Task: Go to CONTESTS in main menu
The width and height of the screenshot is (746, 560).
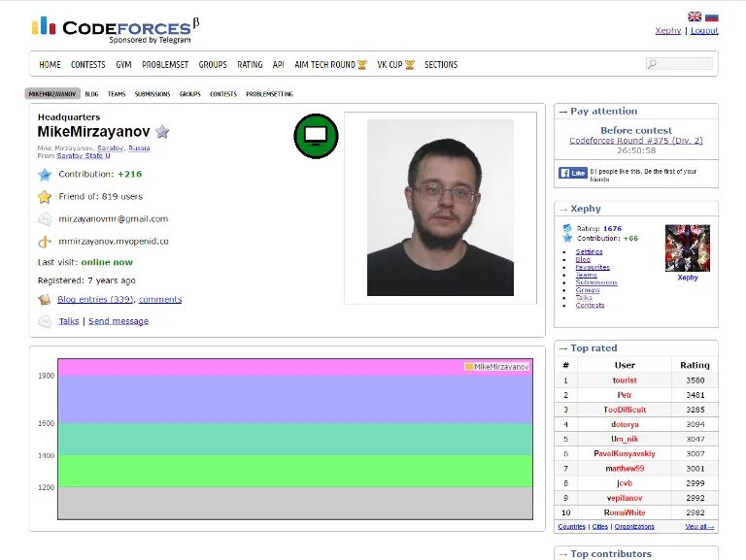Action: [88, 65]
